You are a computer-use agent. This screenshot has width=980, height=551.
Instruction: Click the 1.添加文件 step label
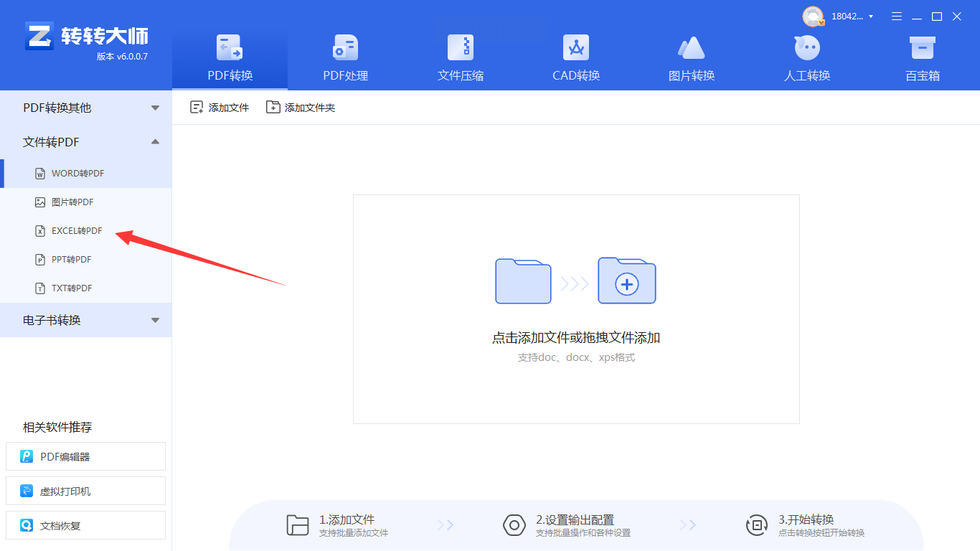tap(347, 519)
